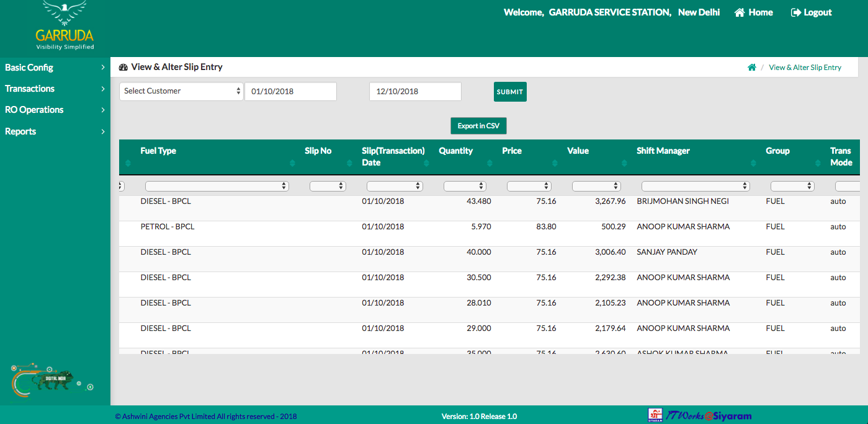Open the Price filter dropdown

[529, 186]
